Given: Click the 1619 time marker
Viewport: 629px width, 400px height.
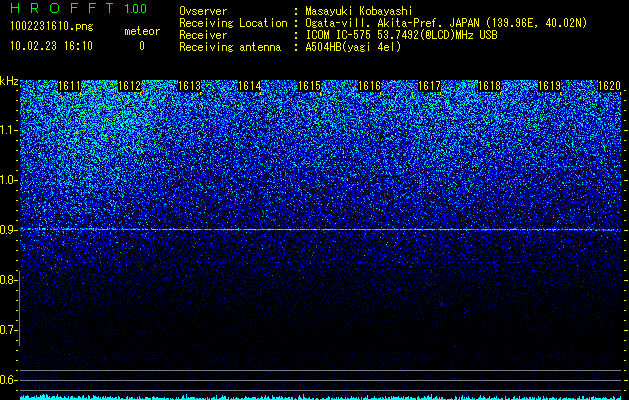Looking at the screenshot, I should click(x=549, y=86).
